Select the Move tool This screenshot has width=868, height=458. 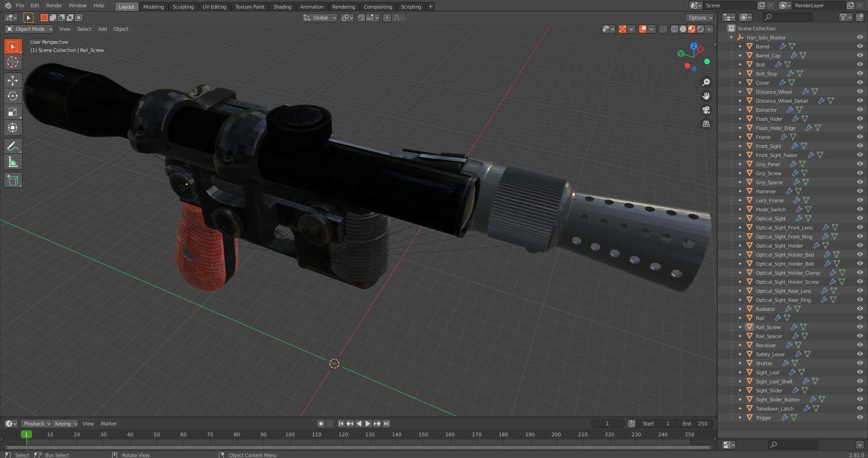(x=13, y=80)
